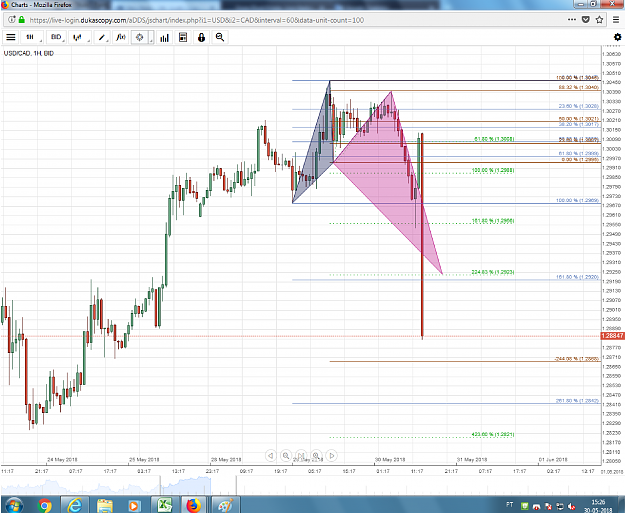Toggle the chart lock icon
The height and width of the screenshot is (513, 625).
[201, 37]
